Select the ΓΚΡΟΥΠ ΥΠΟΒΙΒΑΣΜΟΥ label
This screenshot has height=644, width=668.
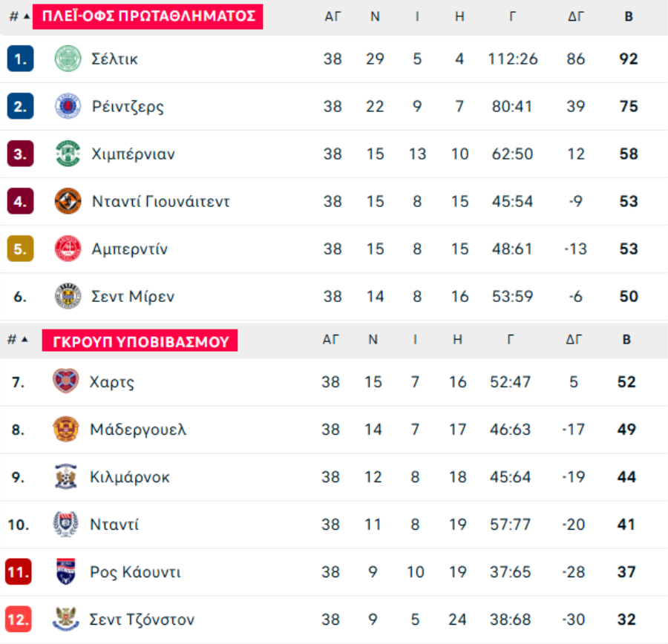140,341
